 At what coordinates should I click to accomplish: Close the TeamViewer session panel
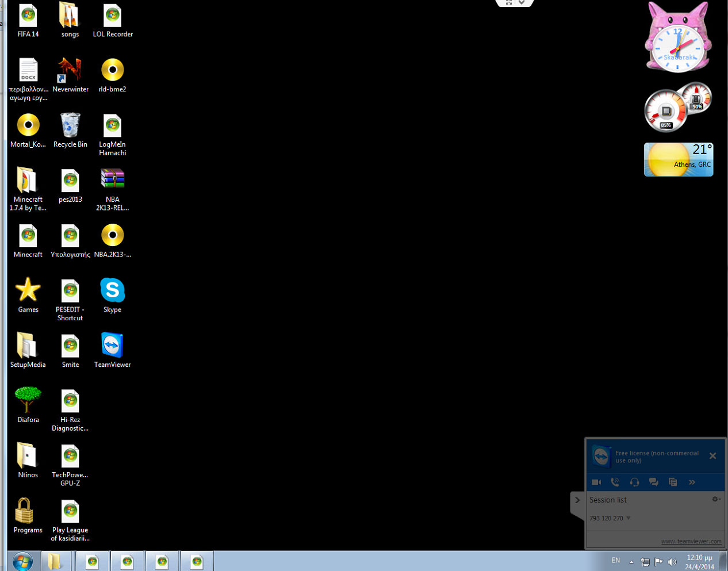point(712,456)
